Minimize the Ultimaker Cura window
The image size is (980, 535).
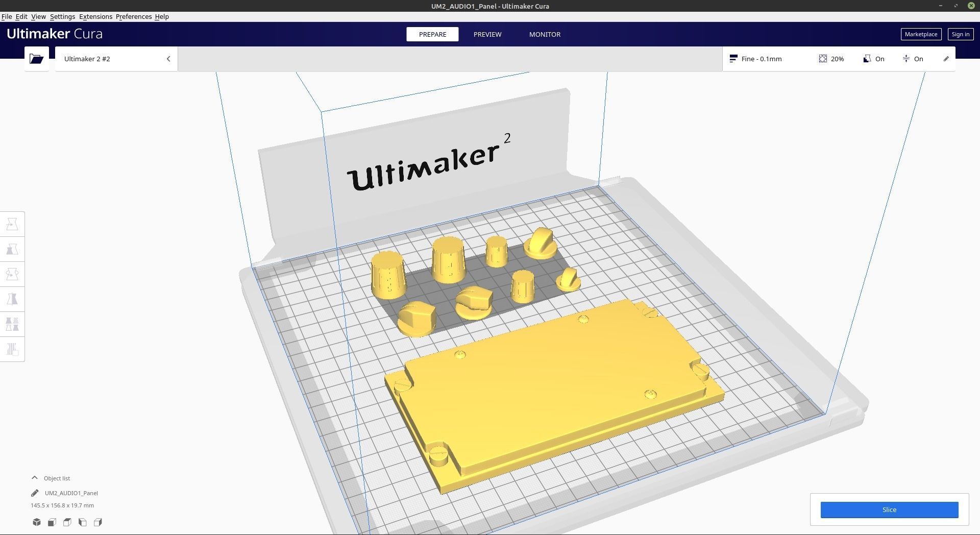[940, 6]
